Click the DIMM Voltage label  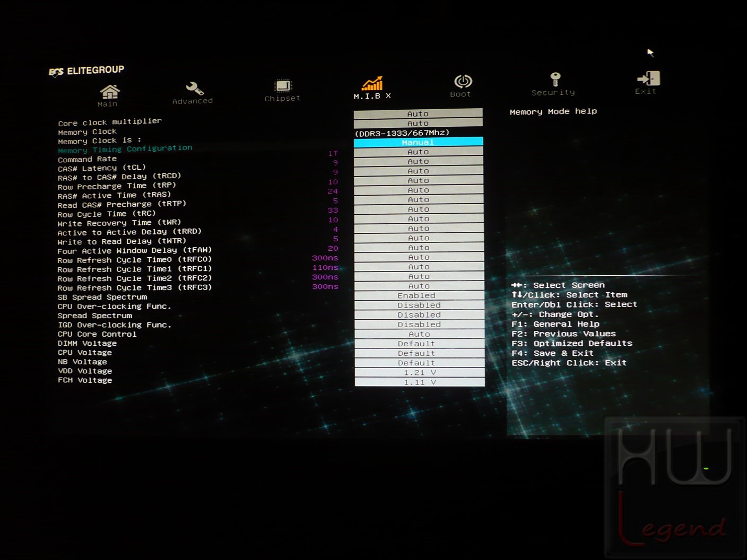pyautogui.click(x=87, y=343)
